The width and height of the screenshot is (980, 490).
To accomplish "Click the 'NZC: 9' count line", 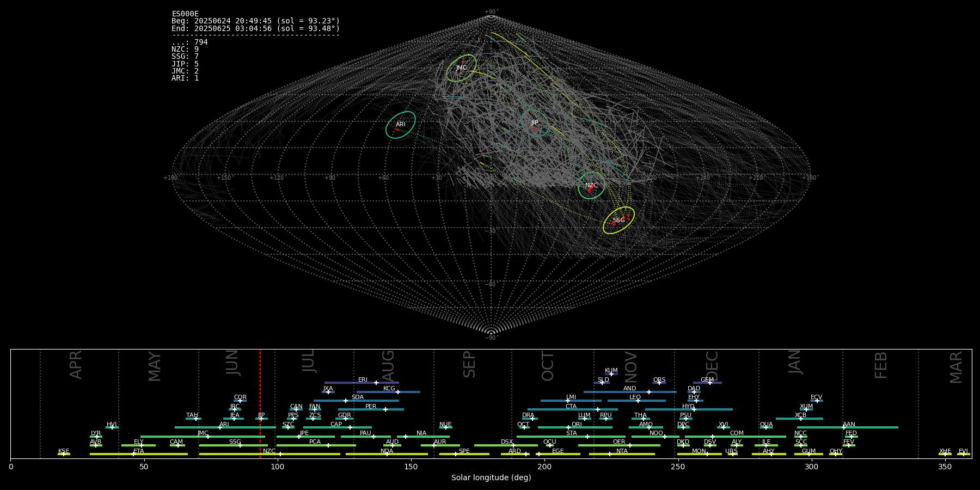I will (185, 49).
